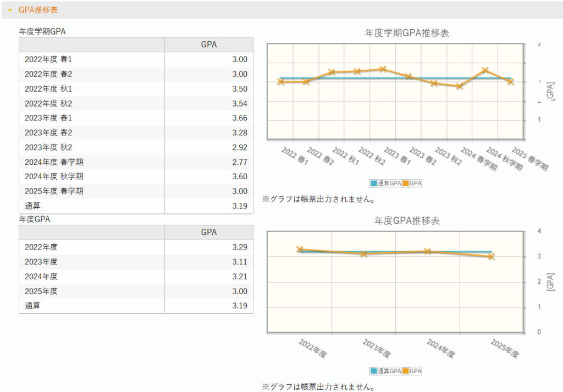Click the GPA header in 年度GPA table
This screenshot has height=392, width=563.
tap(208, 233)
